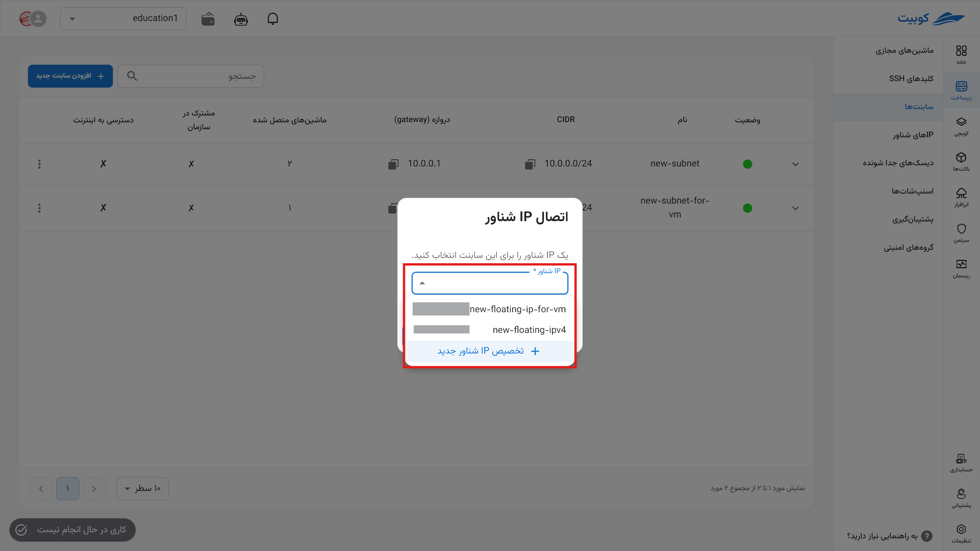Click green status dot of new-subnet

[747, 164]
